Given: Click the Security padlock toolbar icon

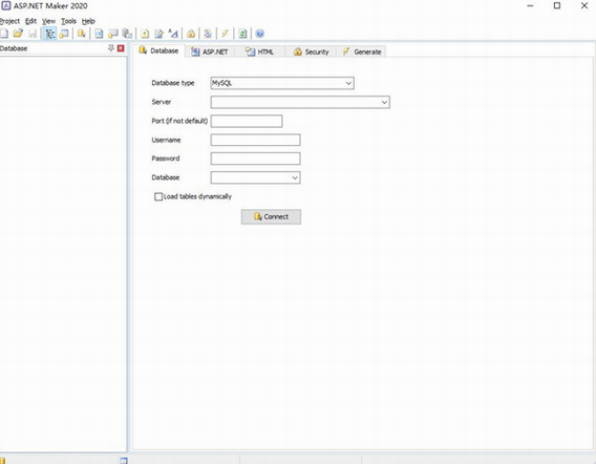Looking at the screenshot, I should [191, 33].
